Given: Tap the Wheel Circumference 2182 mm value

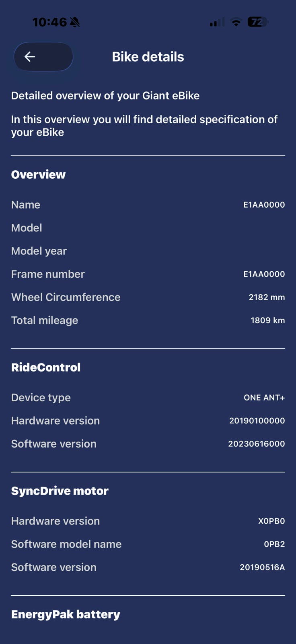Looking at the screenshot, I should point(267,297).
